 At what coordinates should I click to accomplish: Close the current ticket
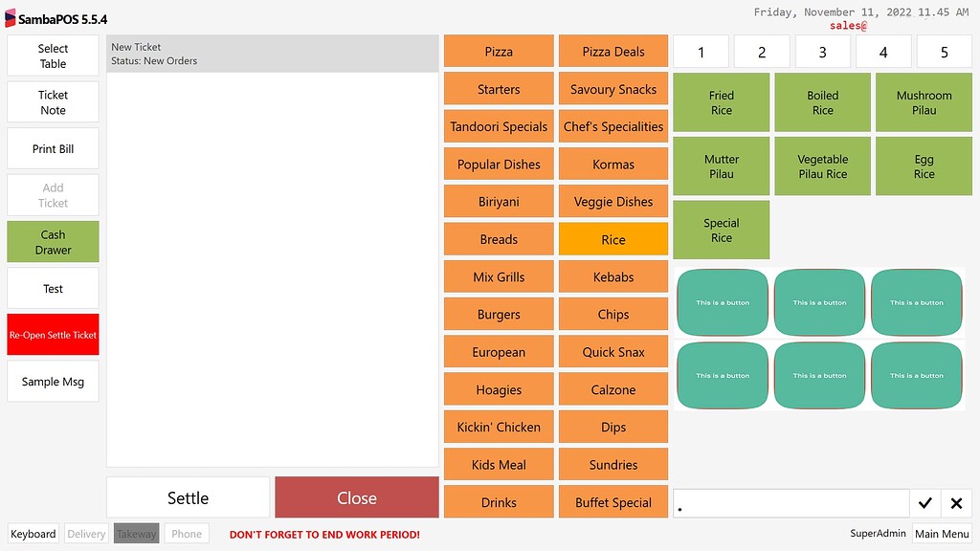[x=356, y=497]
